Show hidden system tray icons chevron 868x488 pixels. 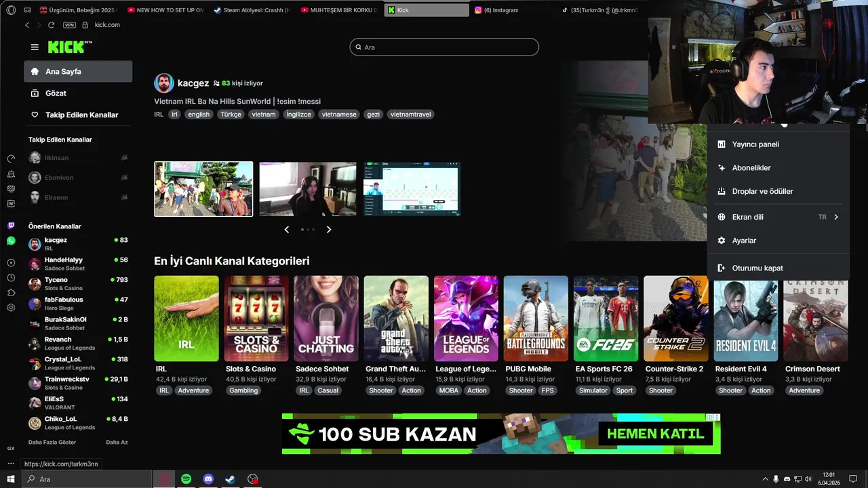(766, 479)
